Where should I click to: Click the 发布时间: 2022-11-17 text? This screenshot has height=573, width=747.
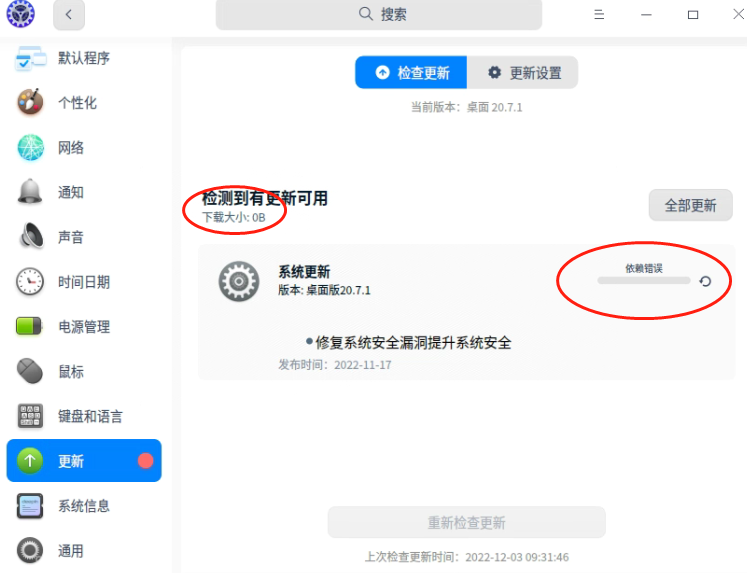(335, 365)
